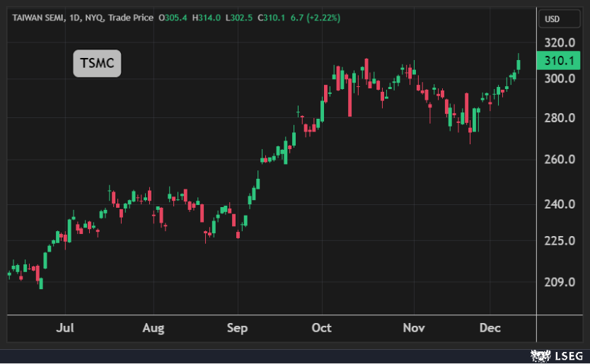Image resolution: width=590 pixels, height=364 pixels.
Task: Click the Nov label on time axis
Action: (x=414, y=328)
